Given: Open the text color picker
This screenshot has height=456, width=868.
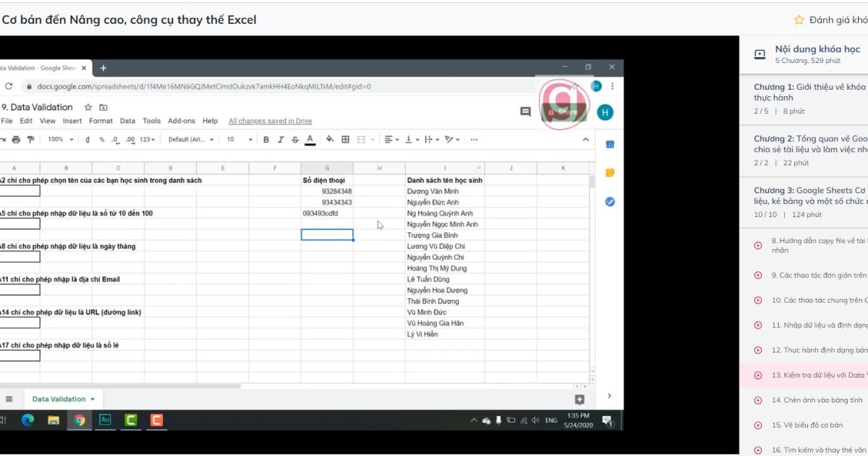Looking at the screenshot, I should pyautogui.click(x=310, y=140).
